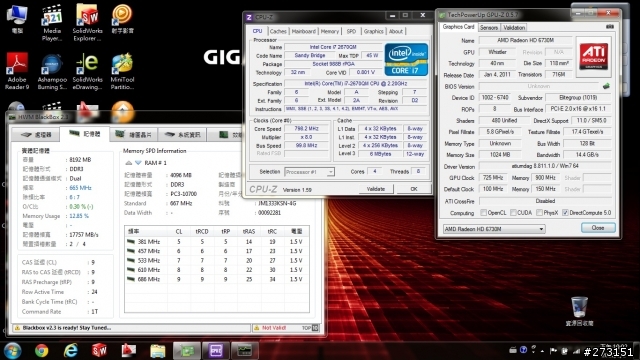This screenshot has height=360, width=640.
Task: Open the orange media player desktop icon
Action: pos(122,18)
